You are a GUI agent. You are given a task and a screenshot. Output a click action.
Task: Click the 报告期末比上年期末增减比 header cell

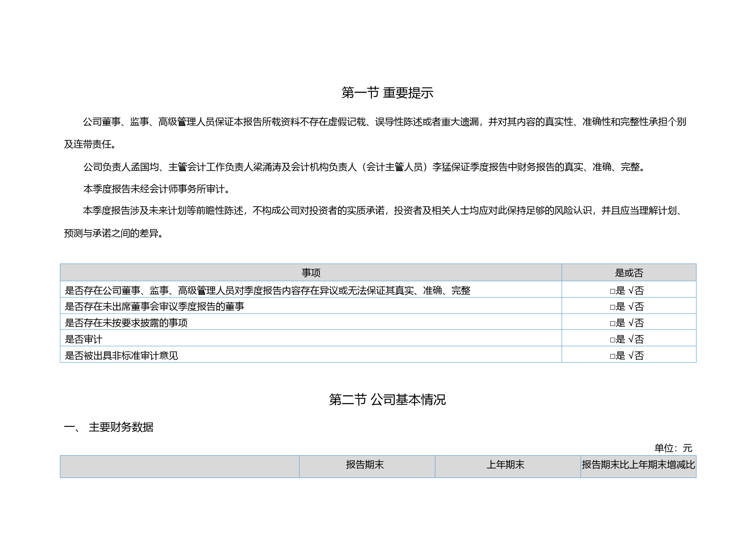click(638, 465)
